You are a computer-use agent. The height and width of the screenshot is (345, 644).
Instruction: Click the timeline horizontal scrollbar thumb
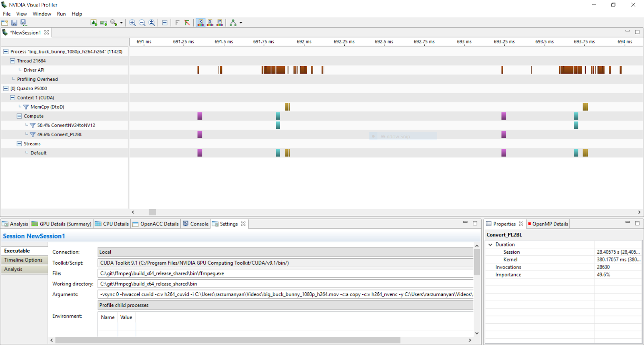pyautogui.click(x=152, y=212)
